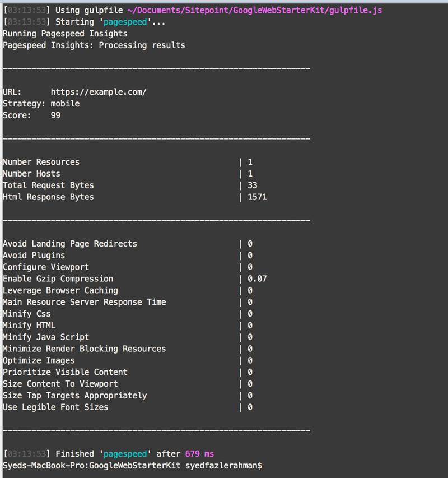This screenshot has height=478, width=448.
Task: Click the 'Use Legible Font Sizes' rule
Action: click(55, 407)
